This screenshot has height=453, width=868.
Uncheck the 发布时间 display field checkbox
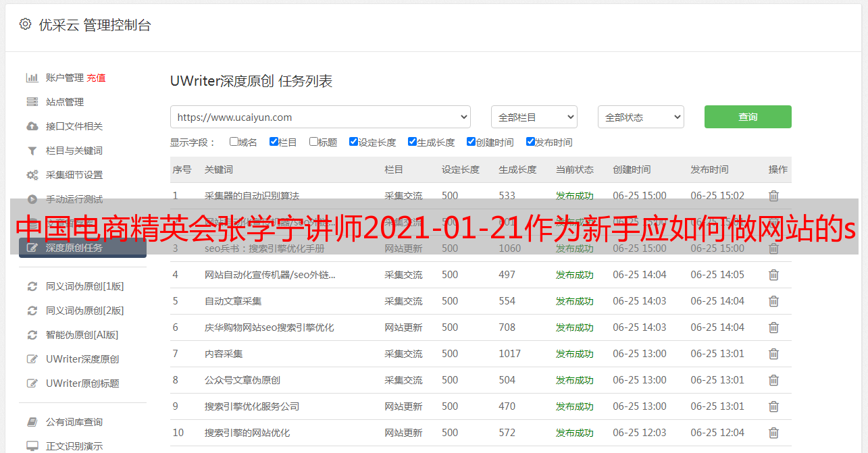(x=530, y=142)
